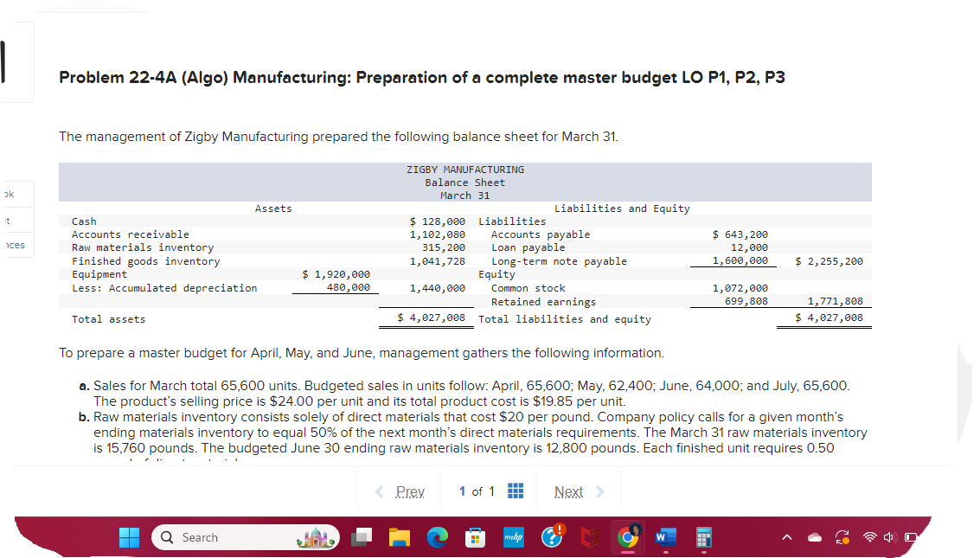
Task: Select the net equipment value '1,440,000'
Action: [438, 288]
